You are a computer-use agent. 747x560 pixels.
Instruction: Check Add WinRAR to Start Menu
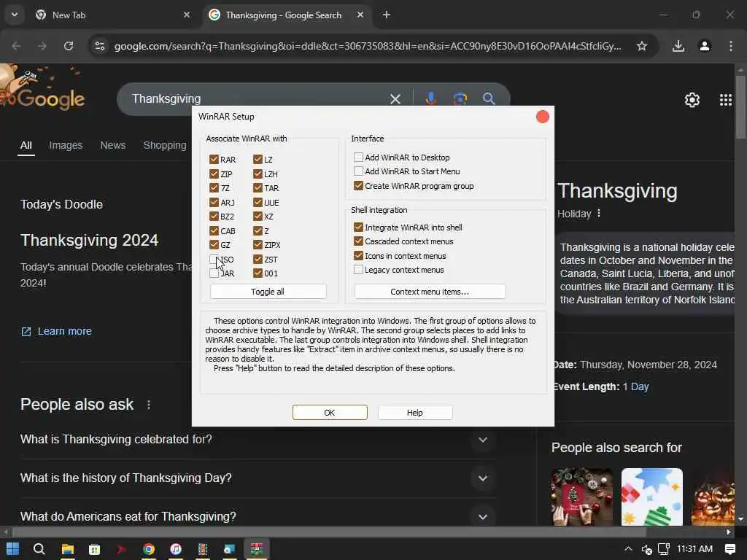click(358, 171)
